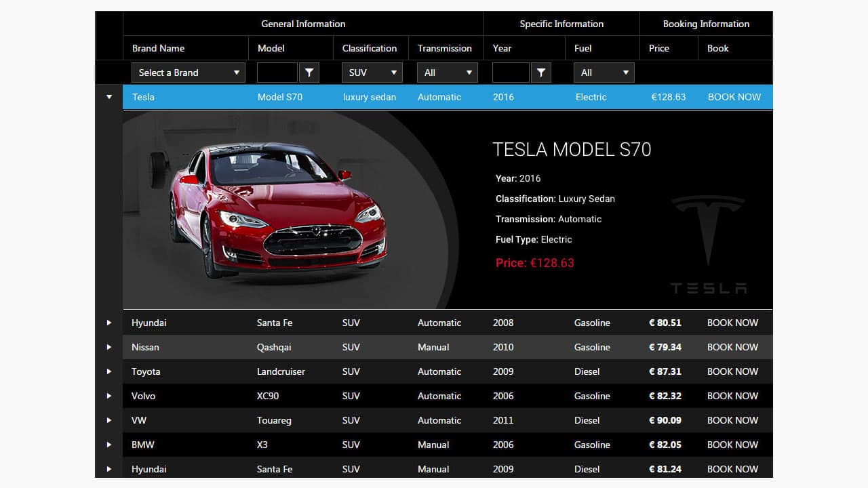The height and width of the screenshot is (488, 868).
Task: Open the Select a Brand dropdown
Action: coord(188,72)
